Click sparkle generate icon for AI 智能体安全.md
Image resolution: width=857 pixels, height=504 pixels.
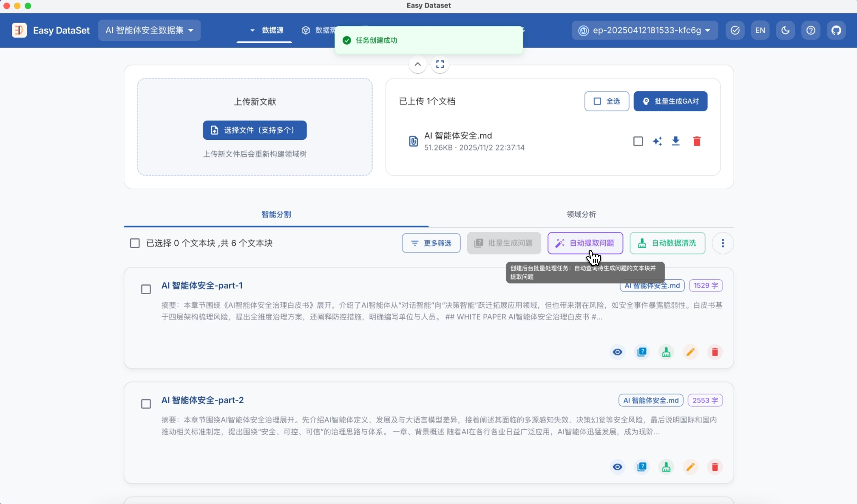pos(657,141)
